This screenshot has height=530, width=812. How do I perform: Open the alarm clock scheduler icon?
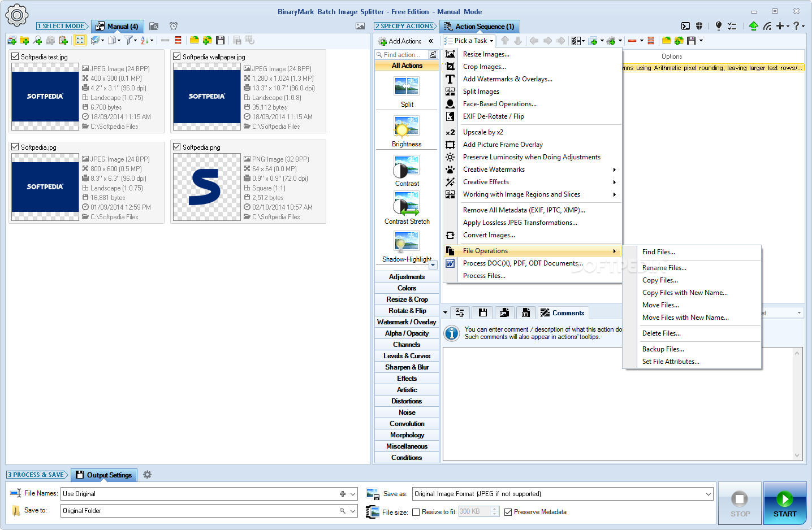[174, 26]
